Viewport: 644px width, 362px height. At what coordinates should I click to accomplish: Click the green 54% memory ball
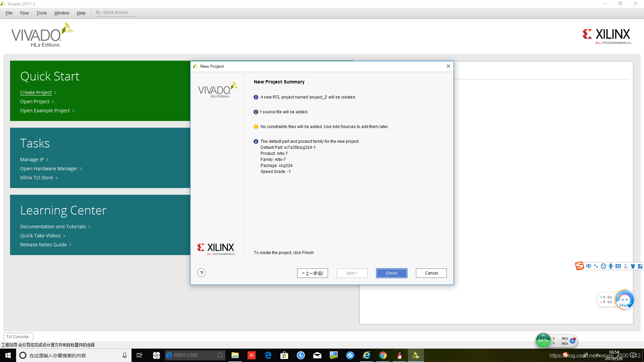(543, 341)
